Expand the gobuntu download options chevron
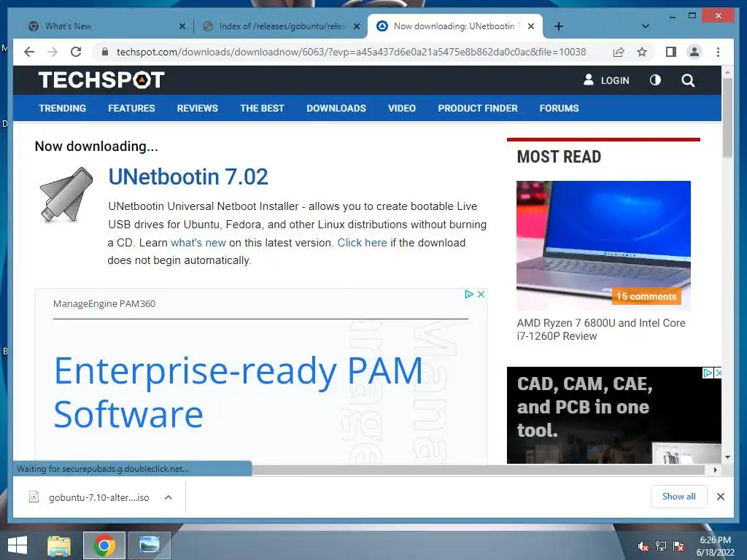The width and height of the screenshot is (747, 560). tap(169, 497)
